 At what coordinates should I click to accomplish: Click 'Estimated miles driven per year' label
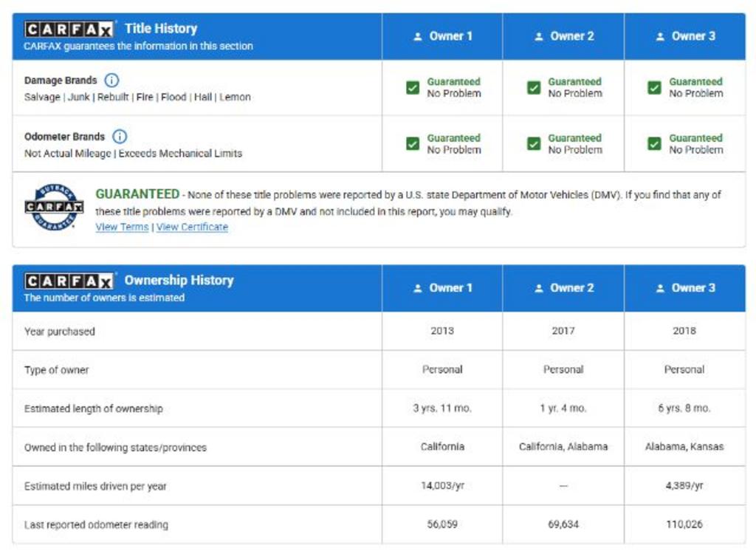[x=95, y=487]
